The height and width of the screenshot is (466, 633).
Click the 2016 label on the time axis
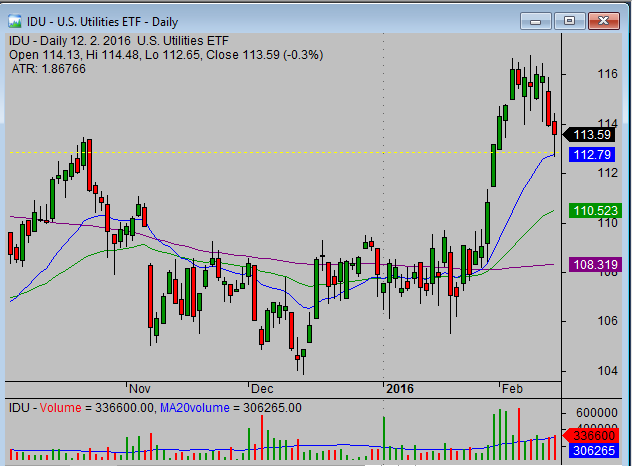pos(400,389)
